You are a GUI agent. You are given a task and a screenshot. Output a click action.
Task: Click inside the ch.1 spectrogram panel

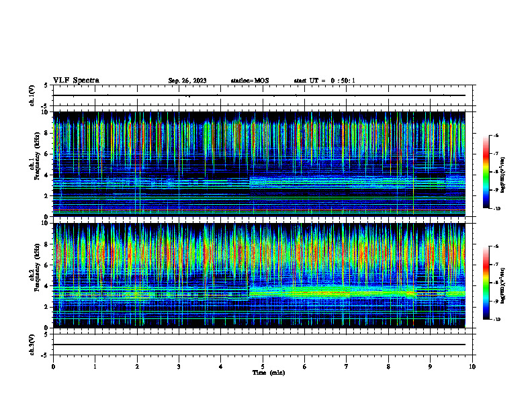[259, 164]
